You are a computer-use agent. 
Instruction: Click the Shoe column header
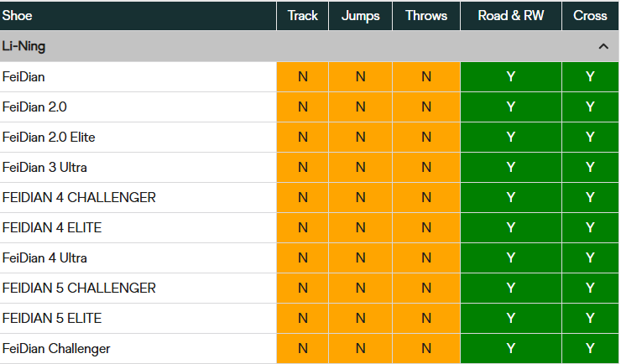[138, 16]
